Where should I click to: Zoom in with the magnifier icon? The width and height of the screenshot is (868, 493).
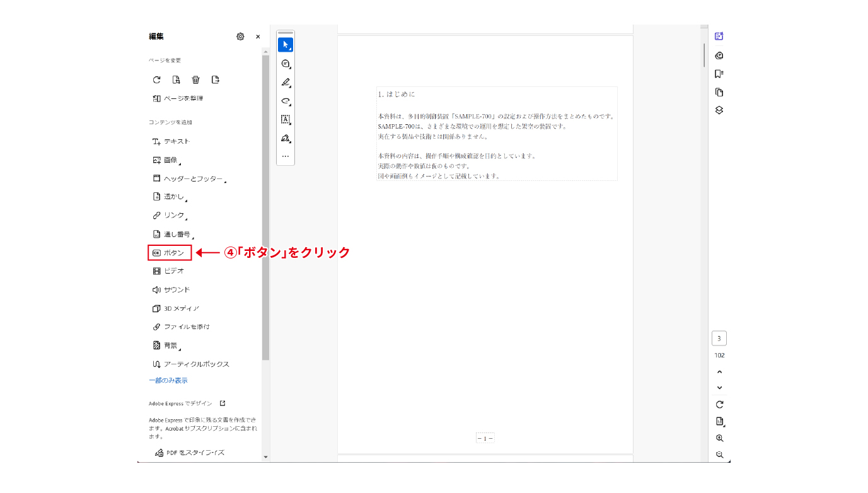click(719, 438)
